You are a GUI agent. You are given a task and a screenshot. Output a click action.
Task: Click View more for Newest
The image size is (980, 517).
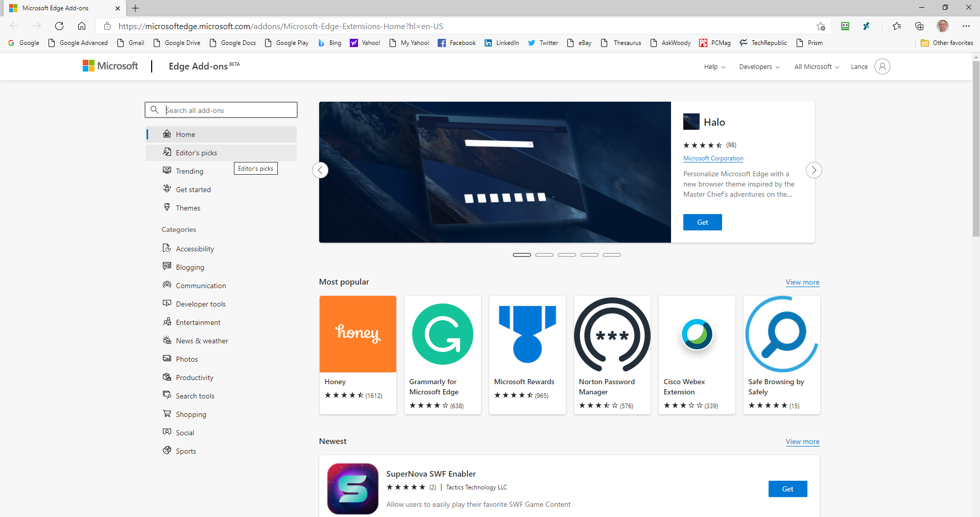(x=802, y=441)
